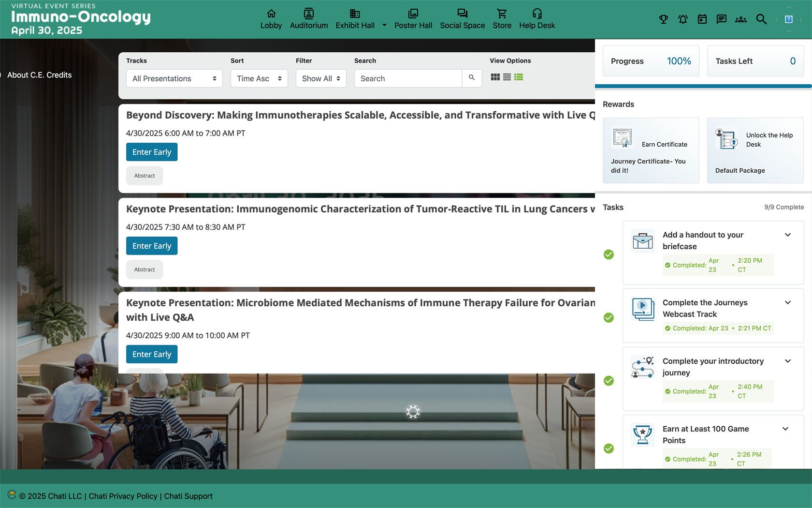Open the notifications bell icon

682,19
